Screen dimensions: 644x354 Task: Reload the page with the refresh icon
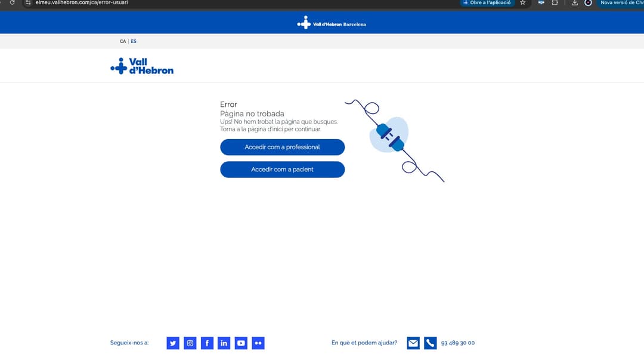click(12, 3)
